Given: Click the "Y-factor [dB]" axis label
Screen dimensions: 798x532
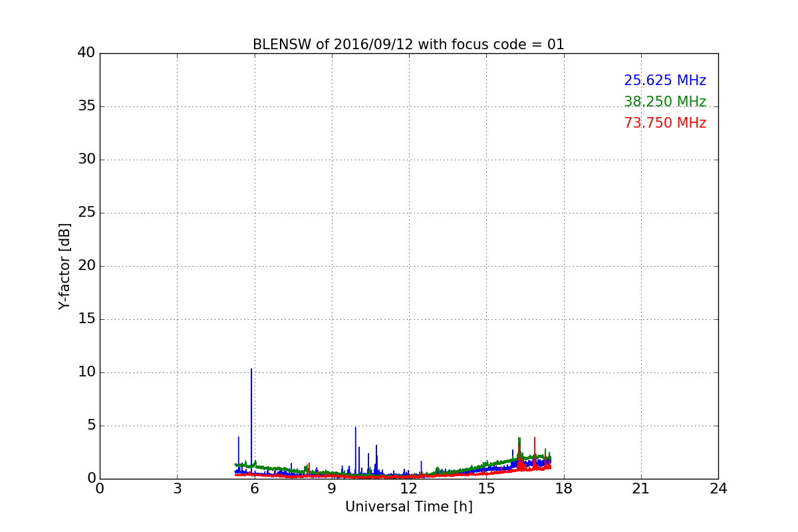Looking at the screenshot, I should (x=65, y=266).
